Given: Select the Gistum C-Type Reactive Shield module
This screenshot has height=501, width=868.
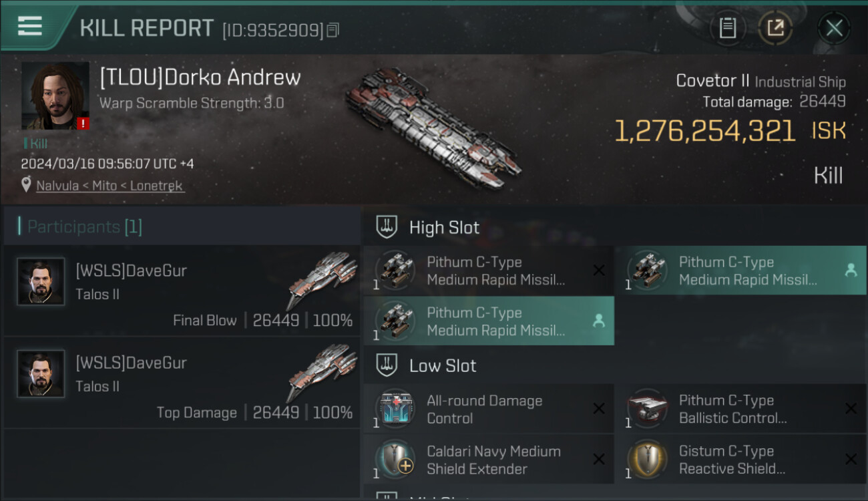Looking at the screenshot, I should click(740, 460).
